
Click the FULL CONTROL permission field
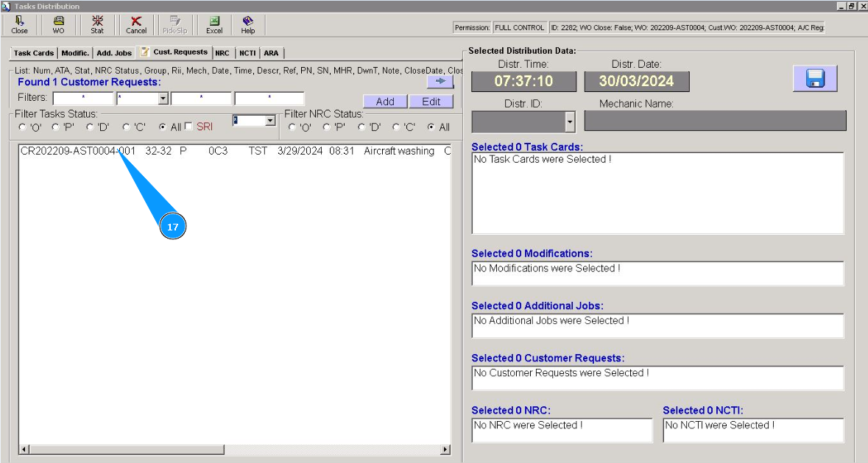click(519, 28)
